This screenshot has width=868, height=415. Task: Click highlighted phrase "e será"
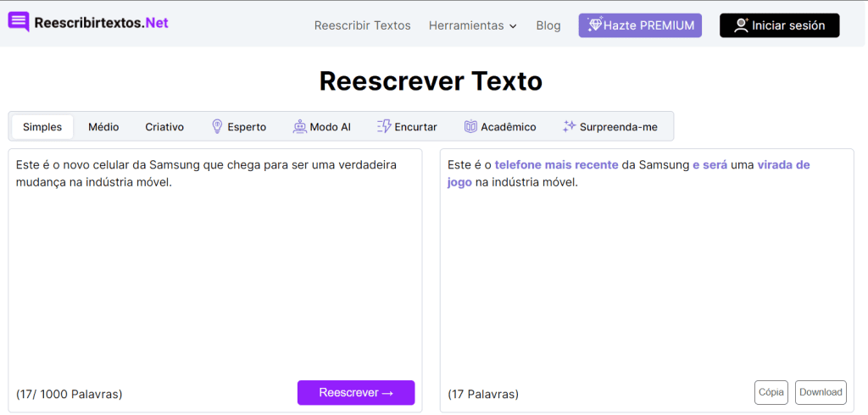709,165
